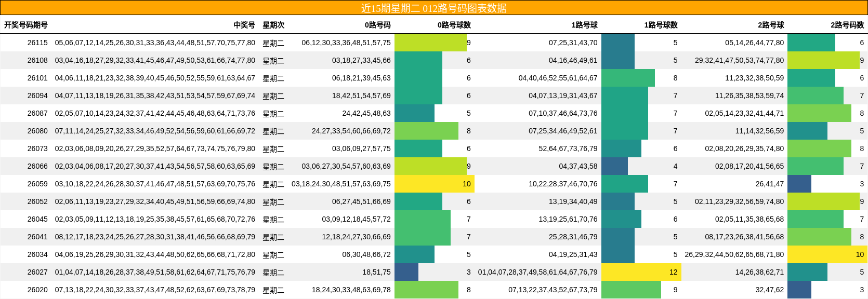Click 1路号球 cell 04,37,43,58
Screen dimensions: 868x299
[578, 166]
